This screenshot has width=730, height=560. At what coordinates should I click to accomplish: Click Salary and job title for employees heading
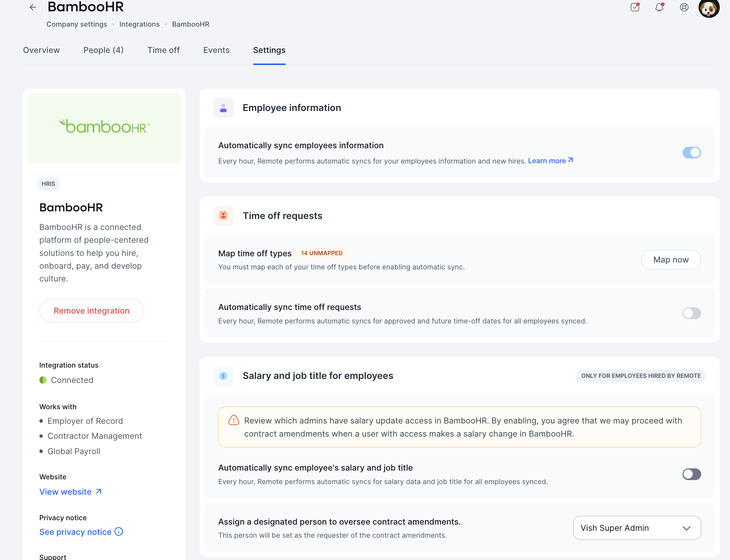pos(318,376)
